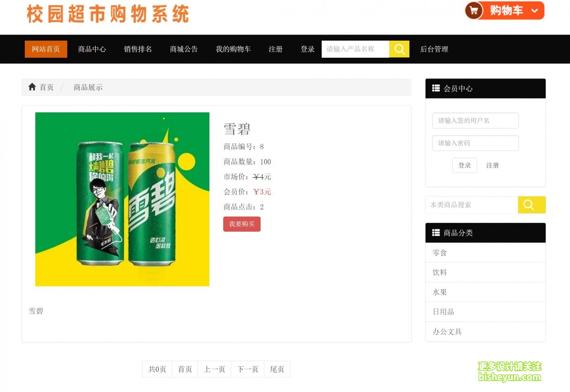Click 首页 pagination button
The width and height of the screenshot is (570, 392).
pos(185,369)
